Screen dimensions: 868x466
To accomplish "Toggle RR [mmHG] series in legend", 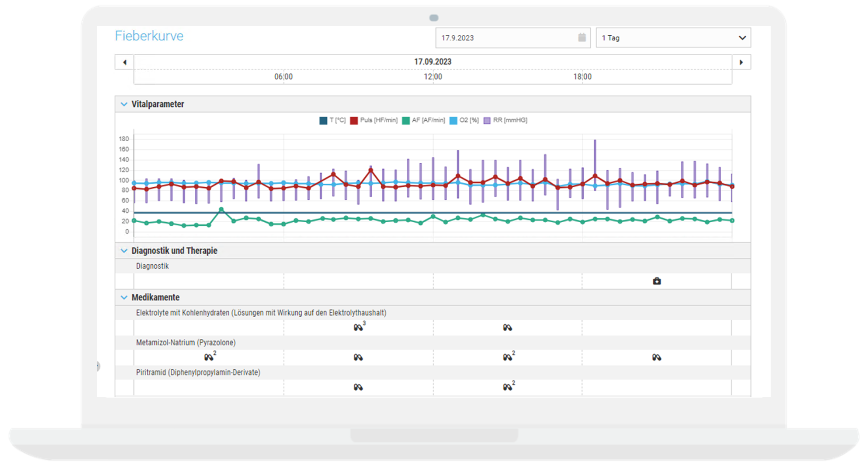I will [505, 120].
